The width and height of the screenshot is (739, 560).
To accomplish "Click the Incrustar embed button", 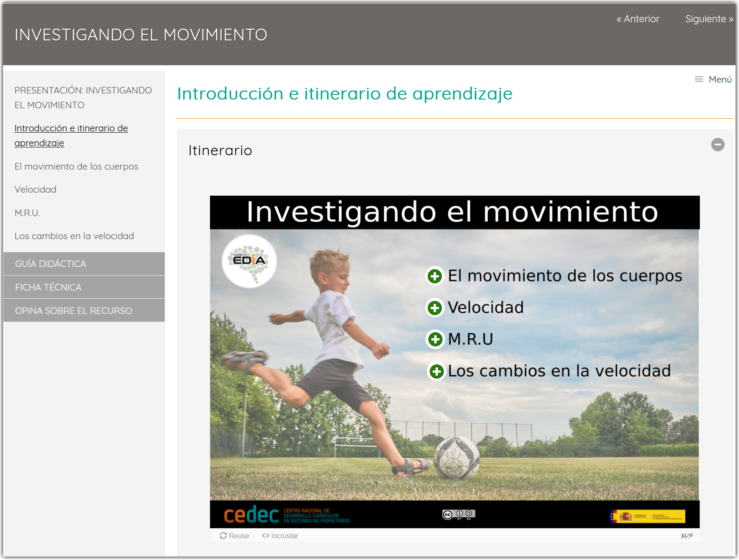I will tap(280, 536).
